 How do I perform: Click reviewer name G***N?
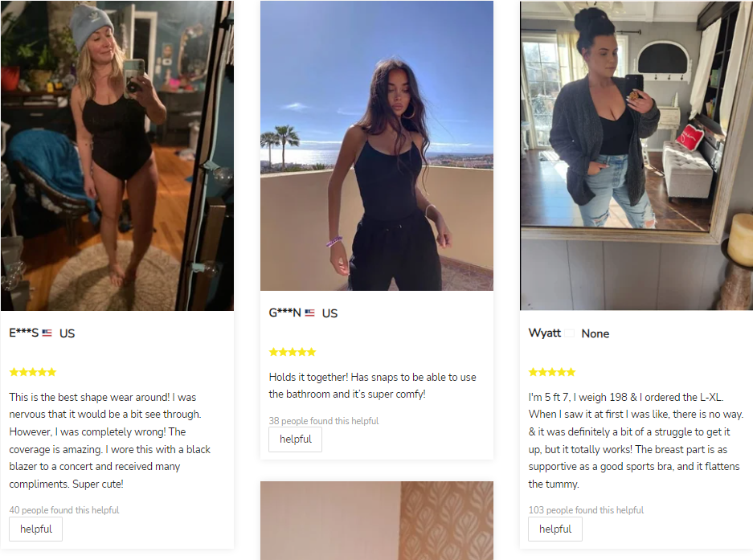284,313
